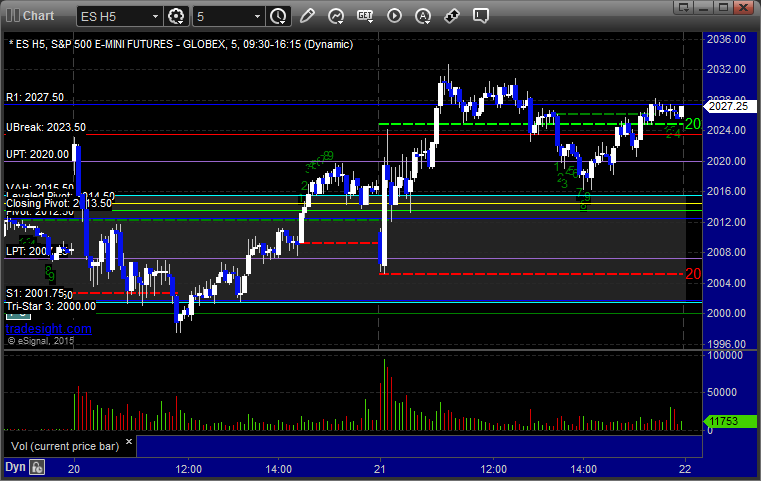Image resolution: width=761 pixels, height=481 pixels.
Task: Open the tradesight.com link
Action: 49,329
